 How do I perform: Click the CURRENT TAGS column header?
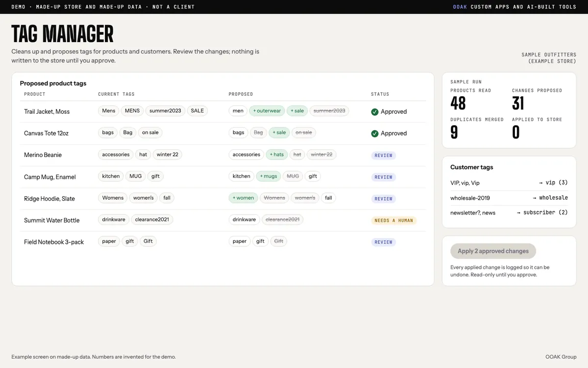click(x=116, y=94)
